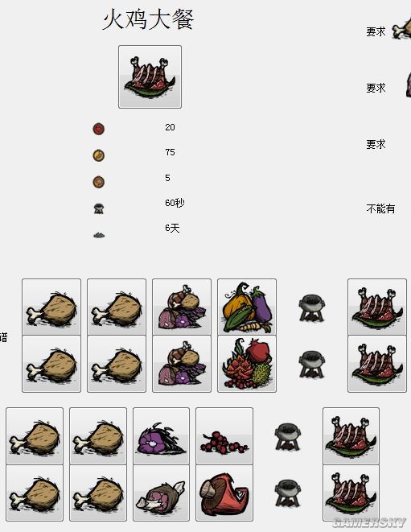
Task: Click the crock pot icon in the vegetables recipe row
Action: pyautogui.click(x=312, y=307)
